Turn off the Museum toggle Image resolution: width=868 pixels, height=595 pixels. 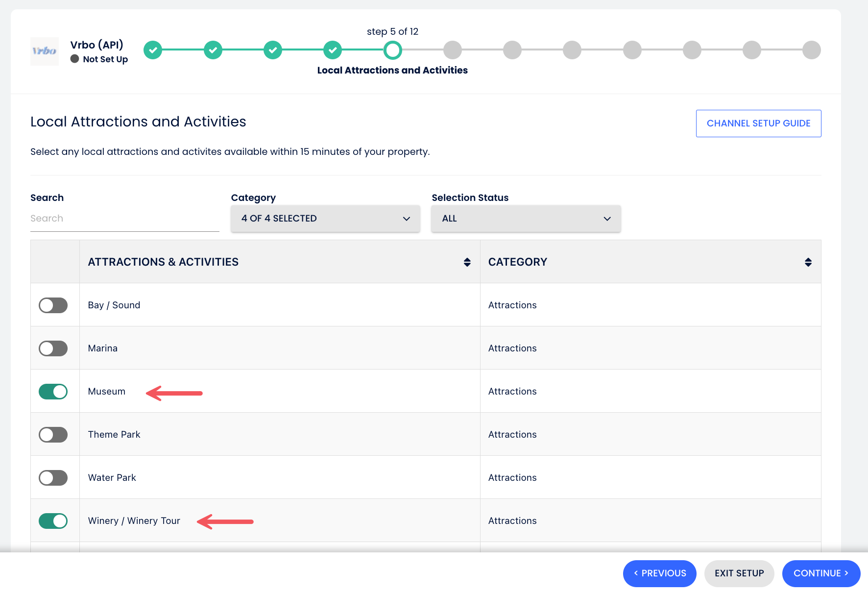click(x=53, y=392)
